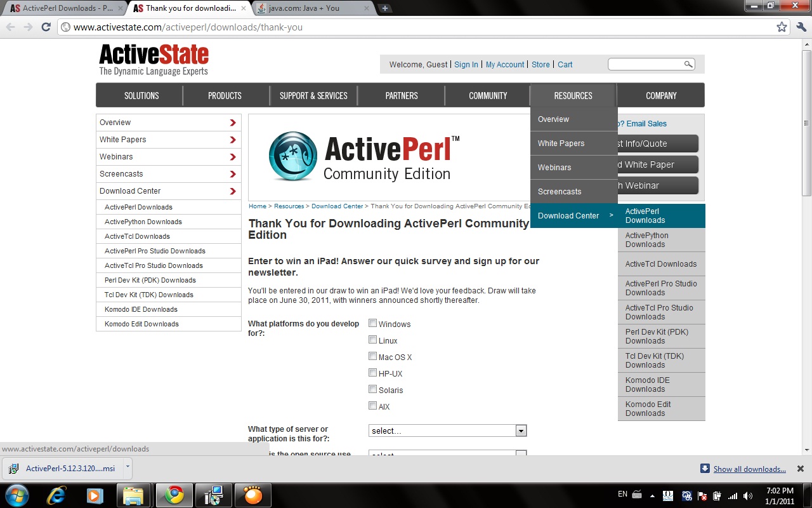
Task: Open Perl Dev Kit (PDK) Downloads sidebar link
Action: pyautogui.click(x=150, y=280)
